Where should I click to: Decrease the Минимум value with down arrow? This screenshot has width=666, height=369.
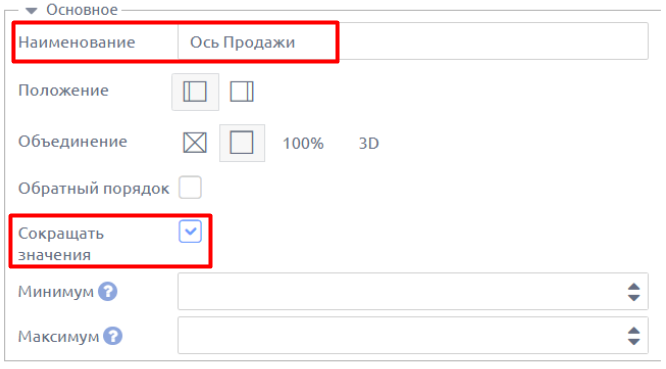[x=634, y=297]
